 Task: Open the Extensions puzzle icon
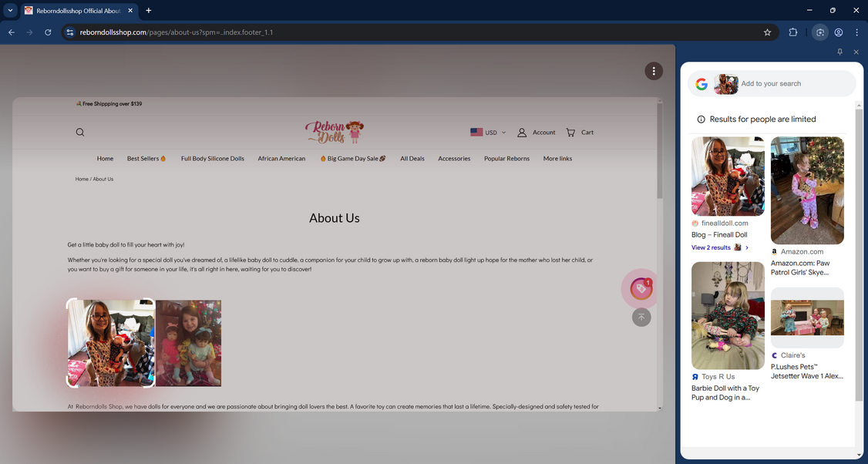pos(792,32)
